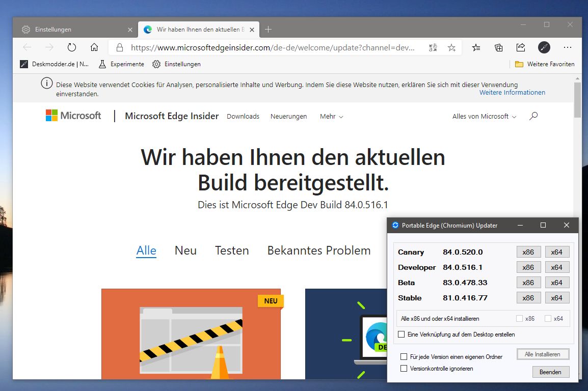Expand the Mehr dropdown menu
The height and width of the screenshot is (391, 588).
click(x=332, y=117)
